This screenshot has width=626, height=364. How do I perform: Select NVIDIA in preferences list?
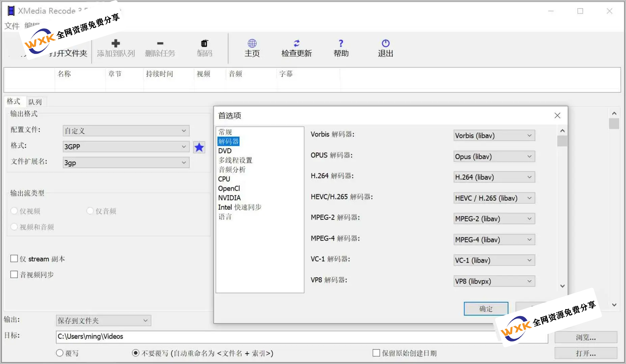(x=229, y=198)
